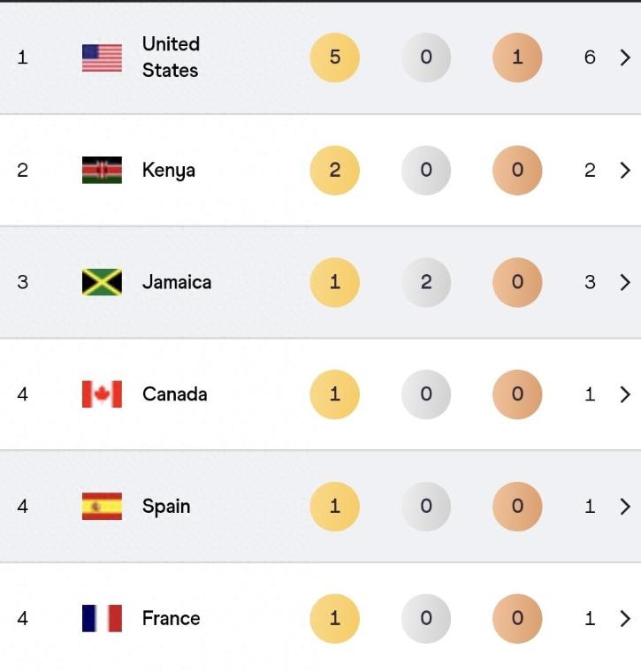Image resolution: width=641 pixels, height=672 pixels.
Task: Click United States gold medal count 5
Action: point(334,57)
